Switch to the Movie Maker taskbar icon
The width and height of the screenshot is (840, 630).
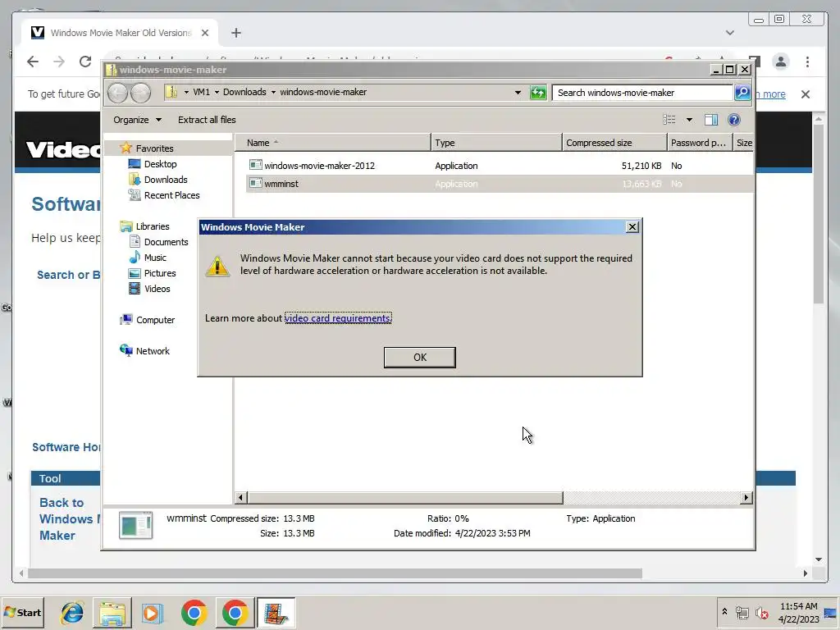point(276,613)
